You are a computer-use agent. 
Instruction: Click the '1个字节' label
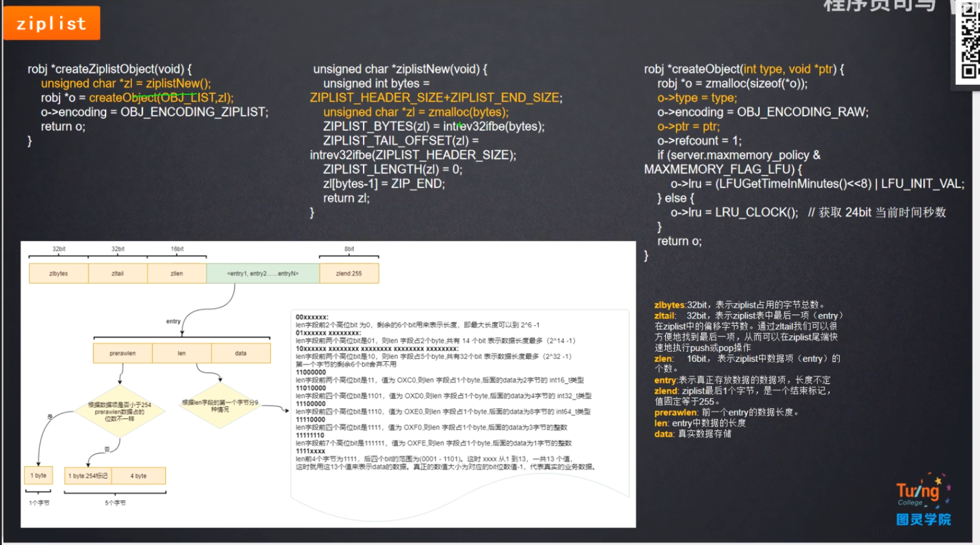[x=39, y=503]
